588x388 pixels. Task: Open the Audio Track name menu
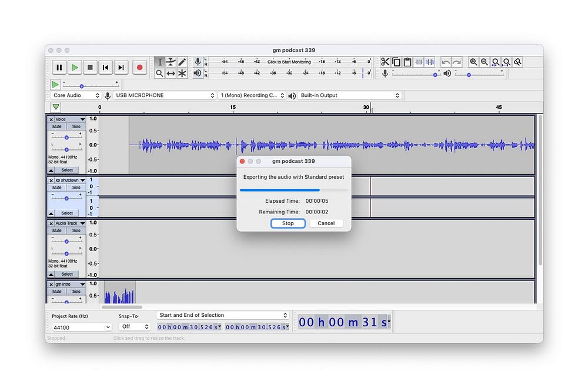69,223
